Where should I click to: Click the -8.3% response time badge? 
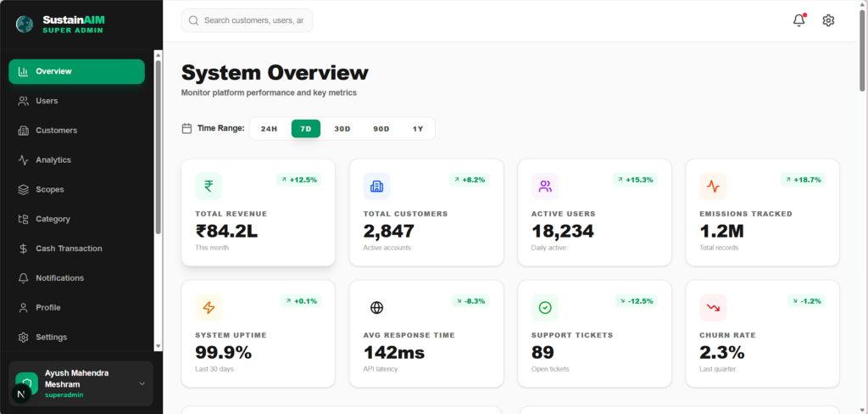pos(470,301)
